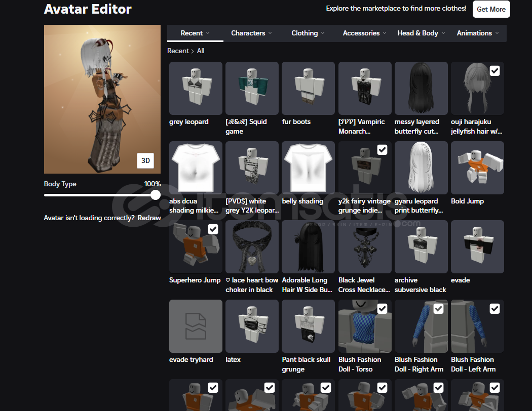Equip the fur boots item
532x411 pixels.
(309, 88)
